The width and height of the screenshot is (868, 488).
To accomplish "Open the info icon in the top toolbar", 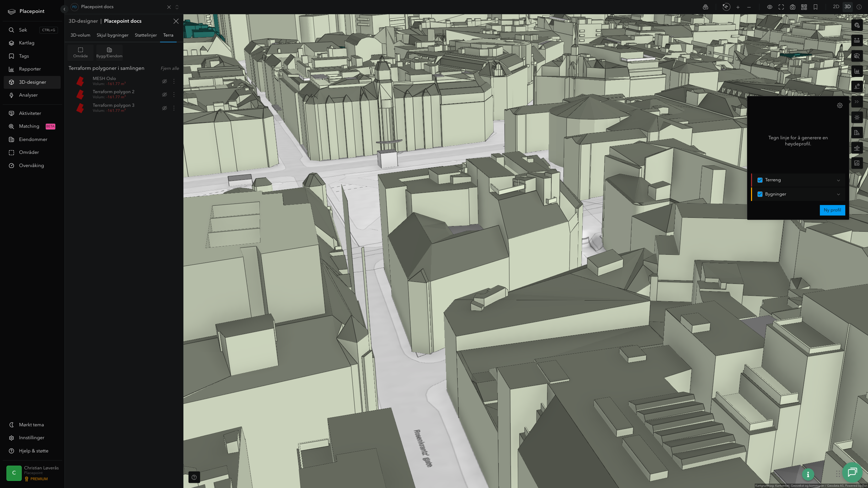I will coord(859,7).
